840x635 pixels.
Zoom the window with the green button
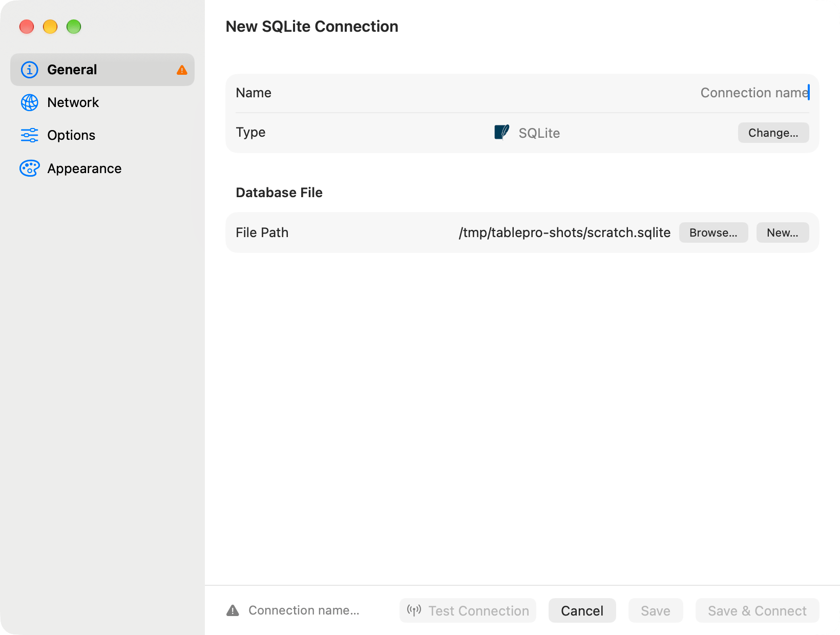[74, 27]
